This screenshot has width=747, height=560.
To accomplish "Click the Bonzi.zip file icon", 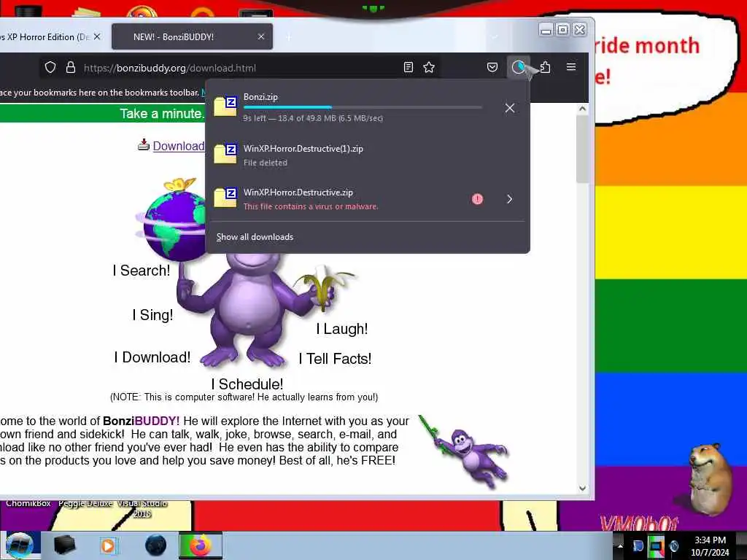I will [225, 106].
